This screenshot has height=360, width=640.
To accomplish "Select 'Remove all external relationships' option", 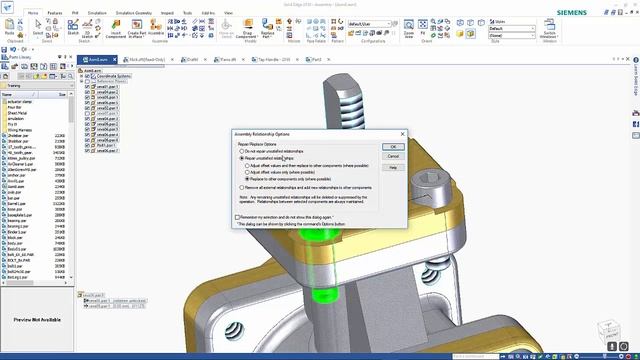I will [x=242, y=188].
